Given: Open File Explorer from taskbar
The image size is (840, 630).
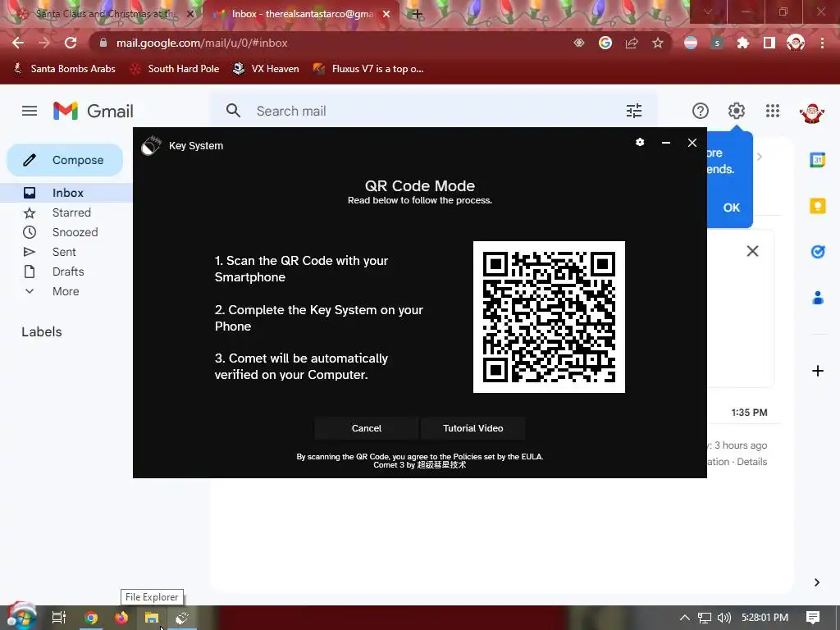Looking at the screenshot, I should click(x=152, y=618).
